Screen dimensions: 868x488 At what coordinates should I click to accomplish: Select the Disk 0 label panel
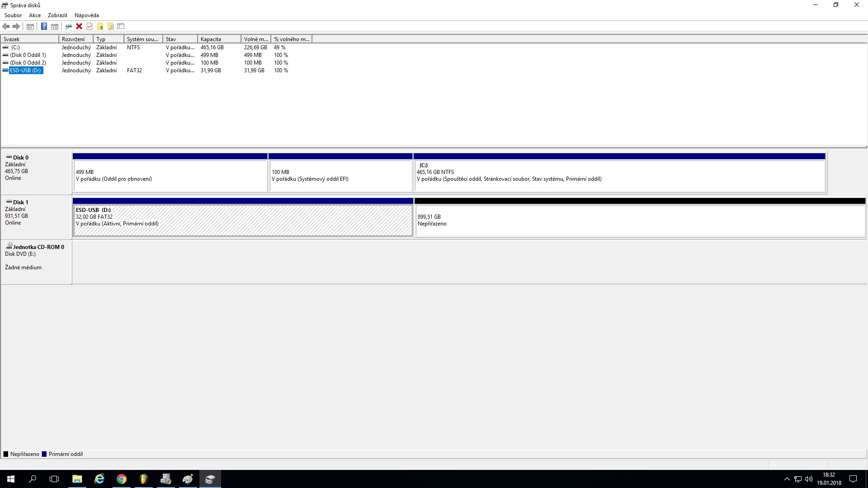(36, 172)
